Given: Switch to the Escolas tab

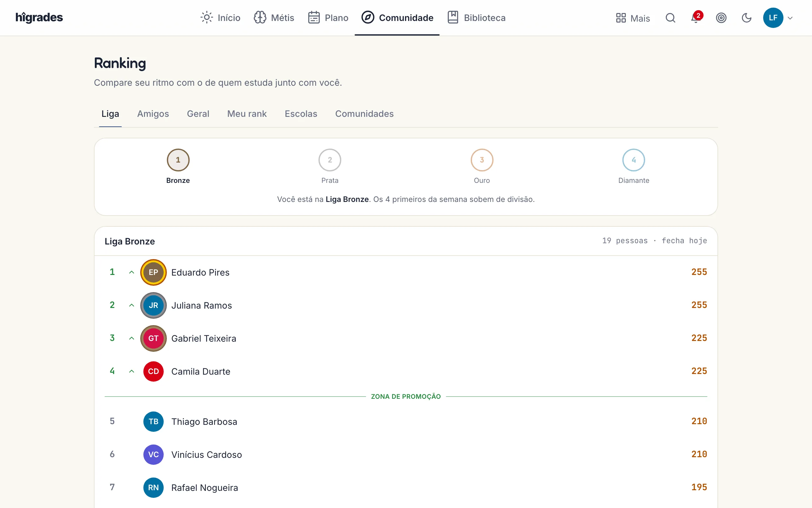Looking at the screenshot, I should 301,114.
